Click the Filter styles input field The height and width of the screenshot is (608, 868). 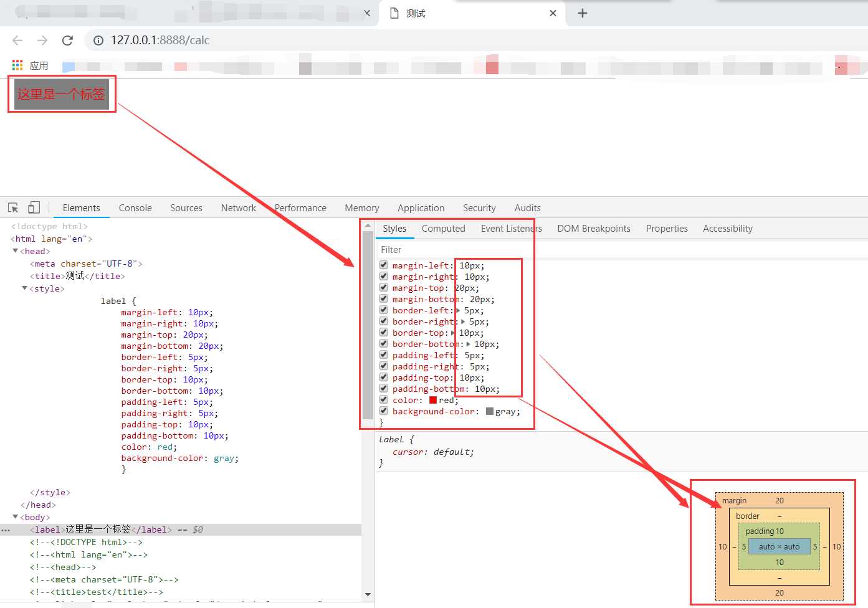(x=621, y=250)
